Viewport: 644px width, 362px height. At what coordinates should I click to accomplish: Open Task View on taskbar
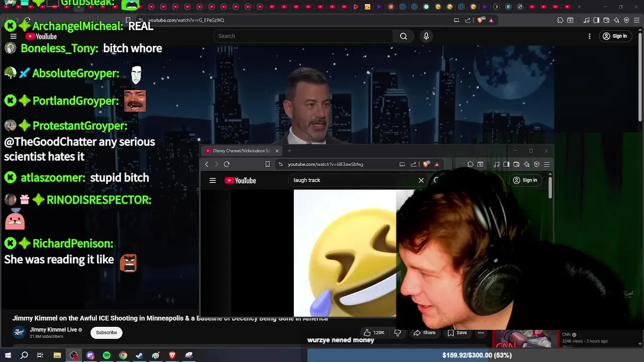tap(40, 355)
